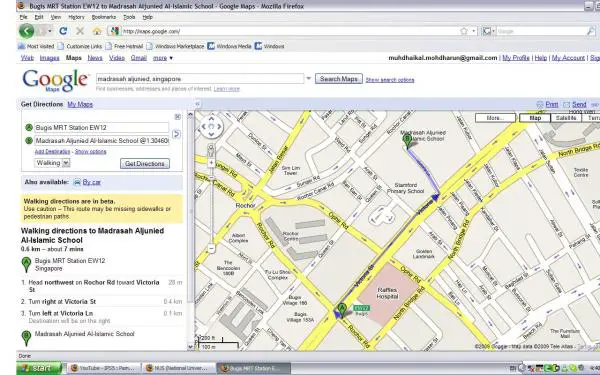
Task: Go to the Home page icon
Action: point(97,31)
